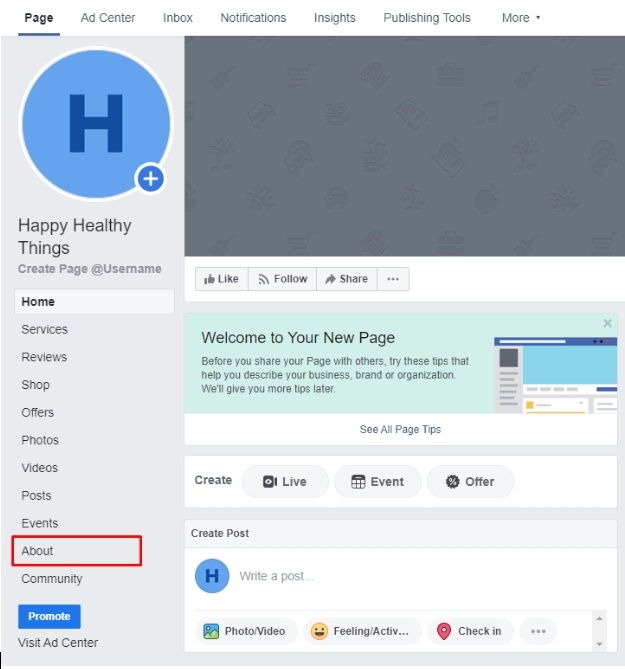Open Community in the sidebar

click(52, 579)
